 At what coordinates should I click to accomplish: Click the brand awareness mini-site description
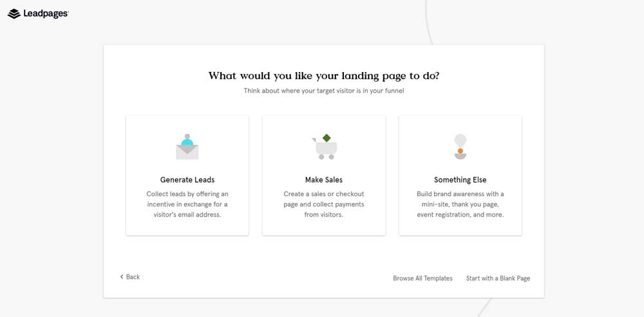460,204
